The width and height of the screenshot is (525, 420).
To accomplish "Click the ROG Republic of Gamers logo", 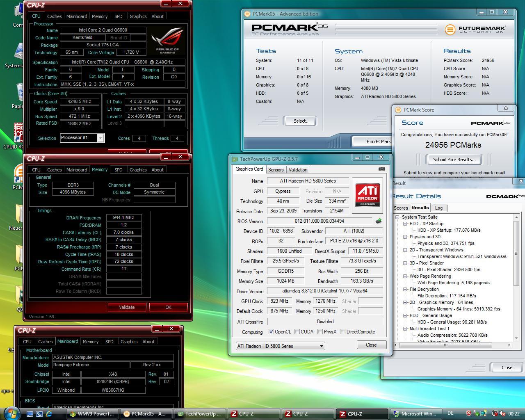I will pos(167,40).
